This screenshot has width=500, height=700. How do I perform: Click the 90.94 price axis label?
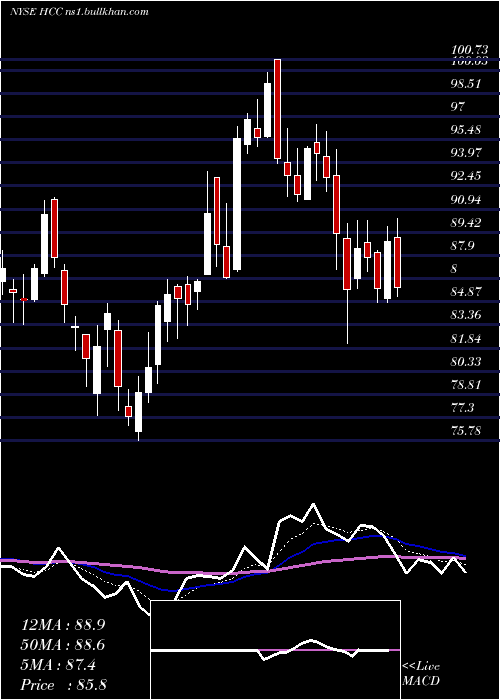(x=466, y=200)
